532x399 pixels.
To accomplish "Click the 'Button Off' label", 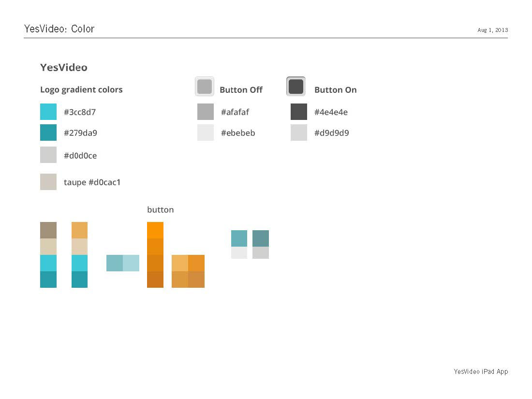I will [241, 90].
